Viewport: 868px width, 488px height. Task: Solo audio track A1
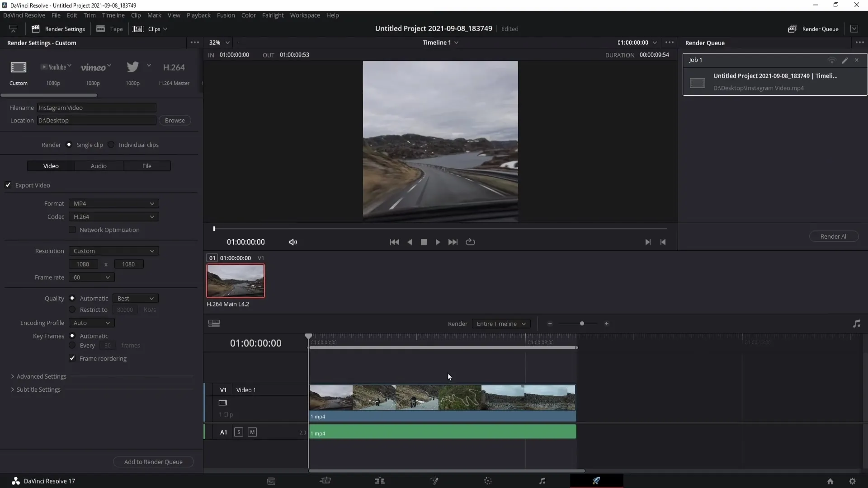tap(239, 432)
